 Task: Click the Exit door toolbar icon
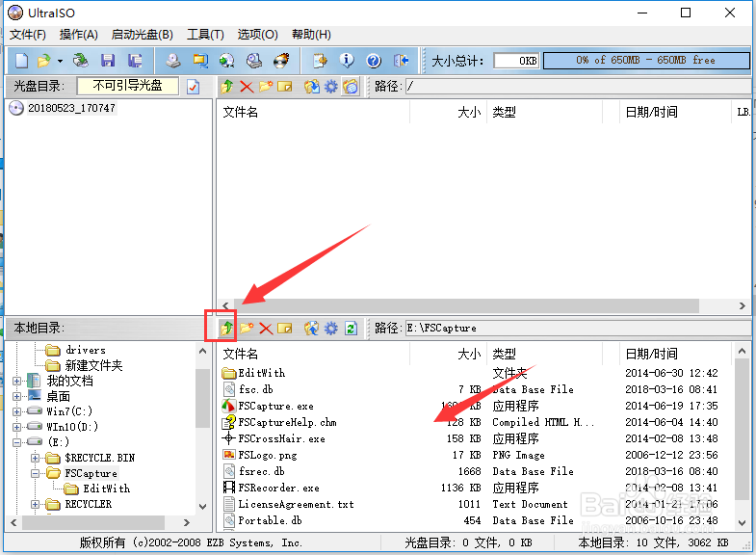(401, 61)
